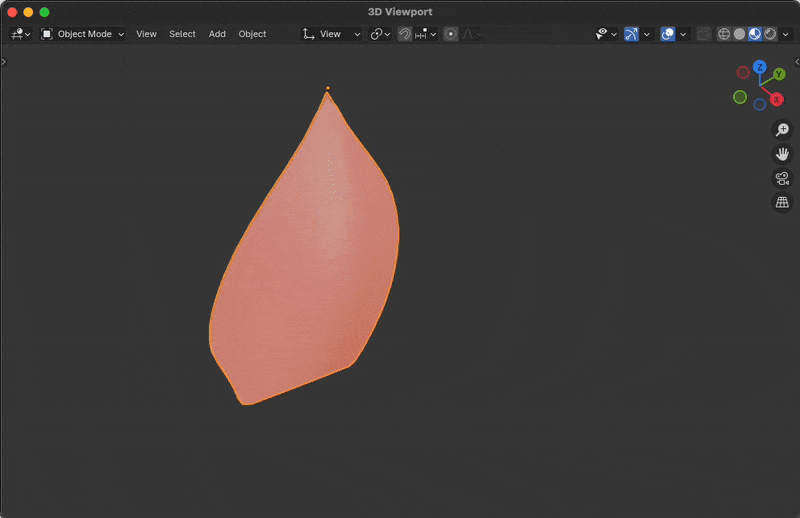Switch perspective/orthographic with grid icon
800x518 pixels.
point(782,202)
